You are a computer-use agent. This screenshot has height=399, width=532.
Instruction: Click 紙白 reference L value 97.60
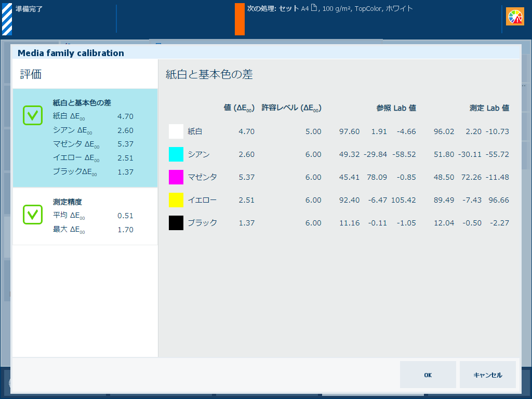[x=350, y=131]
